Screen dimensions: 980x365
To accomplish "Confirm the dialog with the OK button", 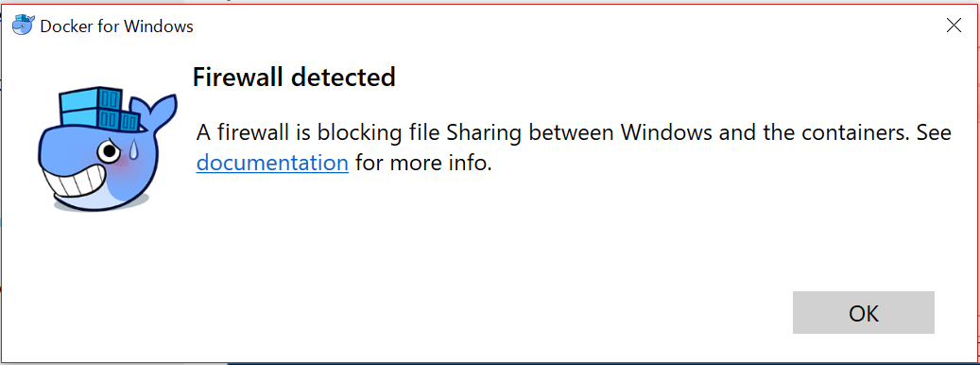I will pos(863,312).
